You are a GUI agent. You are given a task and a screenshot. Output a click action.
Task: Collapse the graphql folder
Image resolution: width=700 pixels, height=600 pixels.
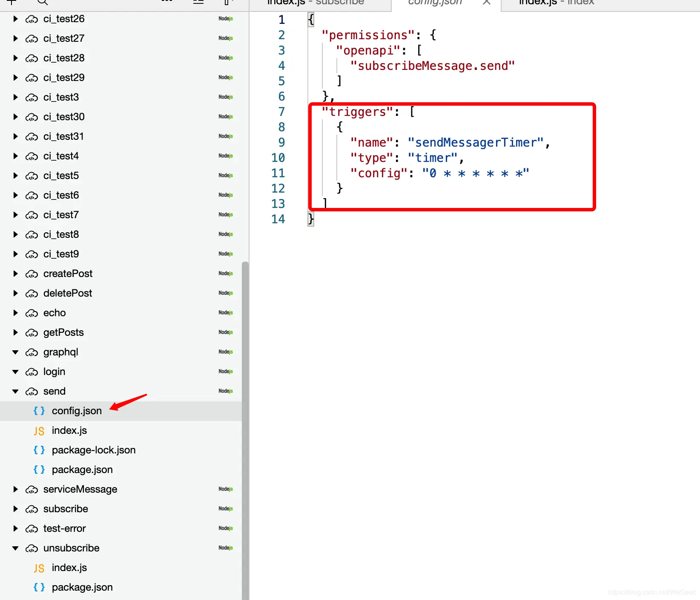click(x=15, y=352)
